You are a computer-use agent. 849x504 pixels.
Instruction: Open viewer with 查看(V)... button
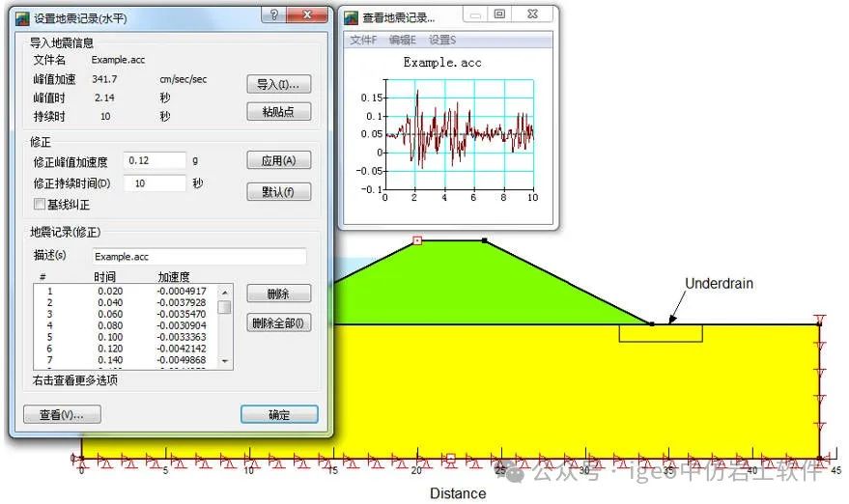62,414
